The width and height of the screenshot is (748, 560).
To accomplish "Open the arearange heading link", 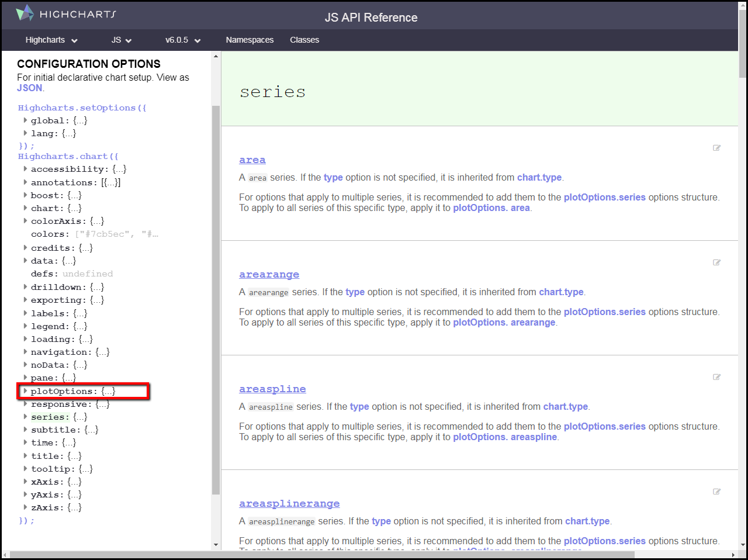I will (269, 275).
